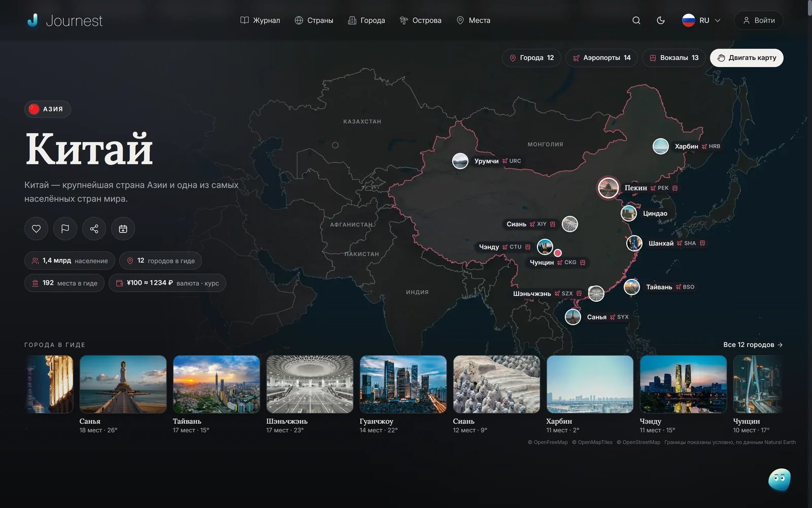This screenshot has width=812, height=508.
Task: Open the Журнал menu item
Action: pyautogui.click(x=260, y=20)
